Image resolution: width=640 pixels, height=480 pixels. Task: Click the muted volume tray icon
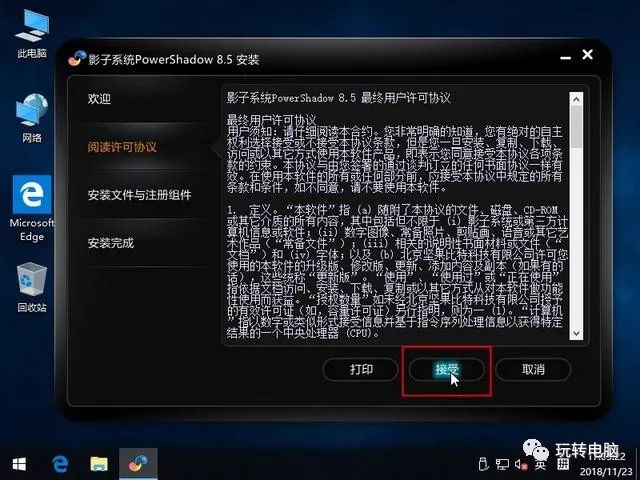pos(521,464)
